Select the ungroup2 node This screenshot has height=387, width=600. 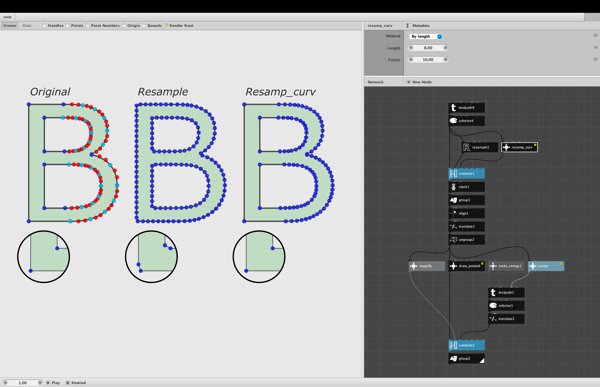pos(467,240)
